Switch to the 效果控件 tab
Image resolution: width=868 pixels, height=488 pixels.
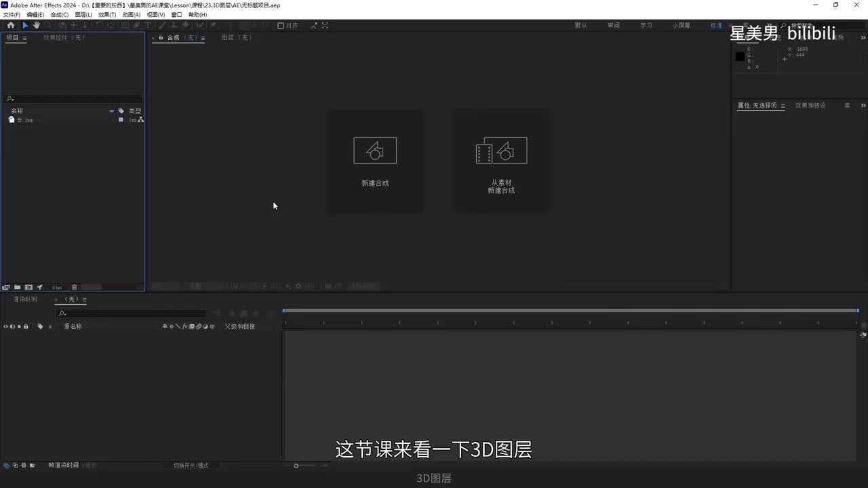click(x=64, y=38)
